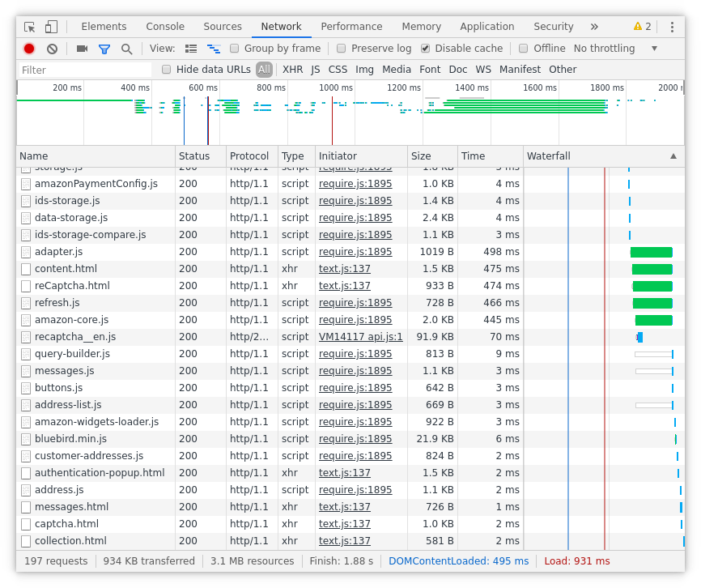
Task: Open the Application panel
Action: click(486, 26)
